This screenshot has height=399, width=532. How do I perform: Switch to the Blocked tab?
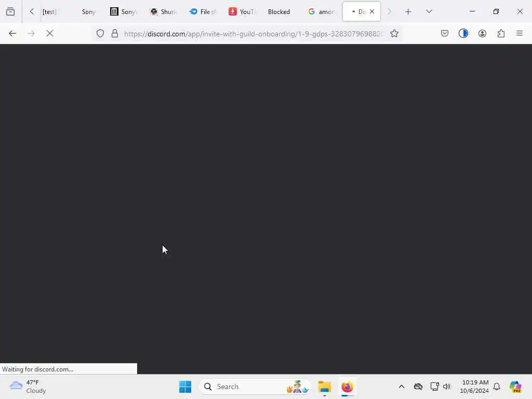[x=279, y=12]
